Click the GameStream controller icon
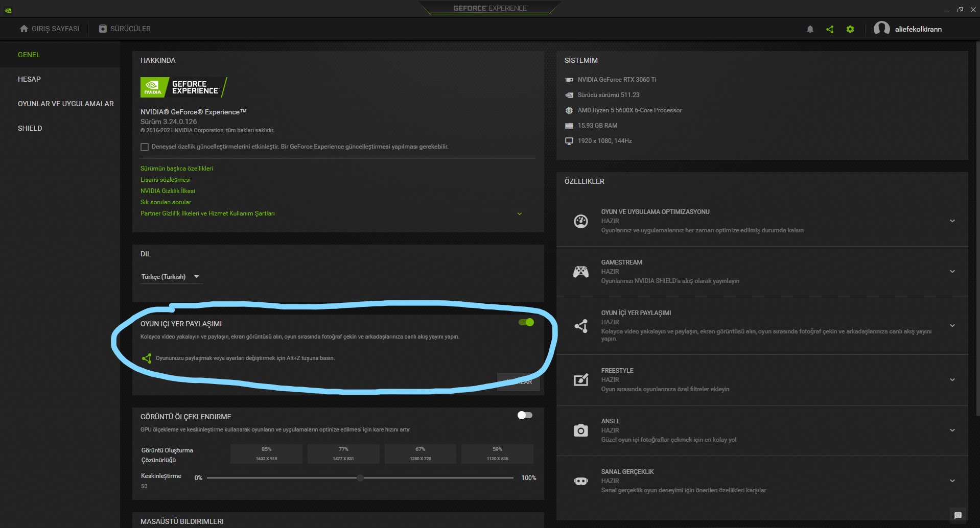The height and width of the screenshot is (528, 980). tap(580, 272)
